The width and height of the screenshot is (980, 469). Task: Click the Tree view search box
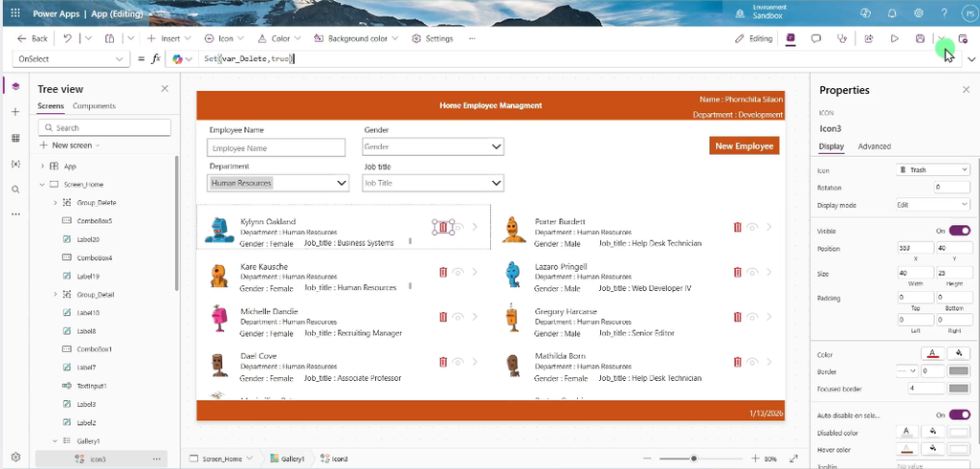(104, 127)
